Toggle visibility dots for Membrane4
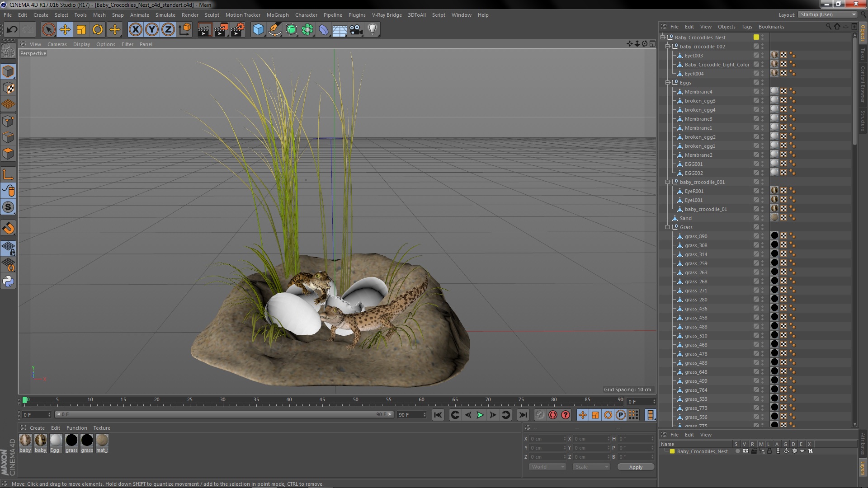 [x=762, y=91]
